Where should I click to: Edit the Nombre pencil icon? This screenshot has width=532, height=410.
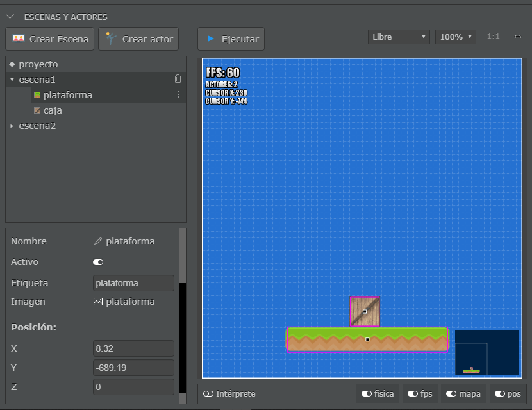97,241
